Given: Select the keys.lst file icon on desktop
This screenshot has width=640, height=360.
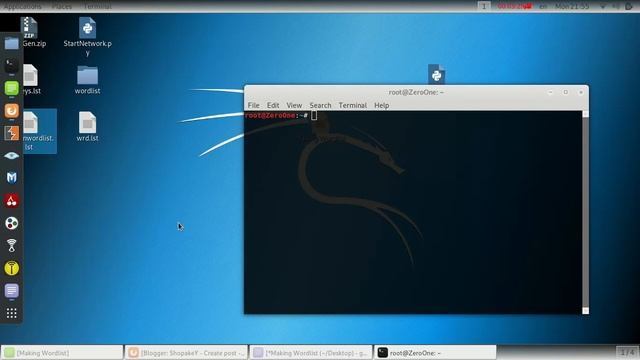Looking at the screenshot, I should [x=31, y=80].
